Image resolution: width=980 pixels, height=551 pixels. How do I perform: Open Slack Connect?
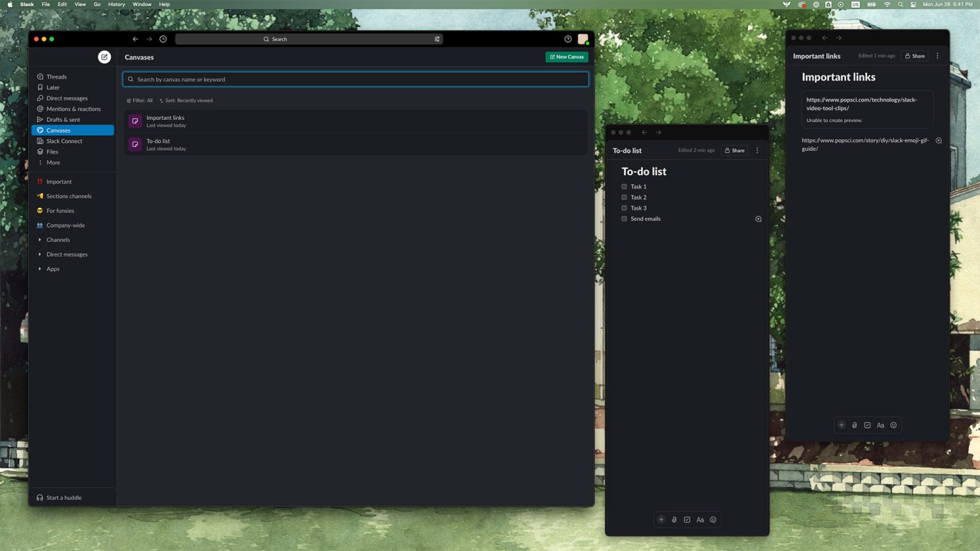(x=64, y=140)
